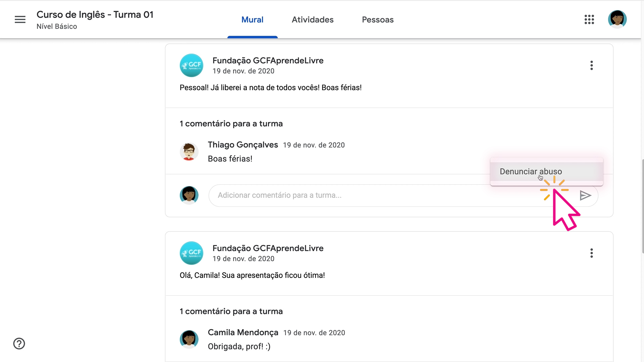Choose 'Denunciar abuso' from the menu

click(531, 171)
